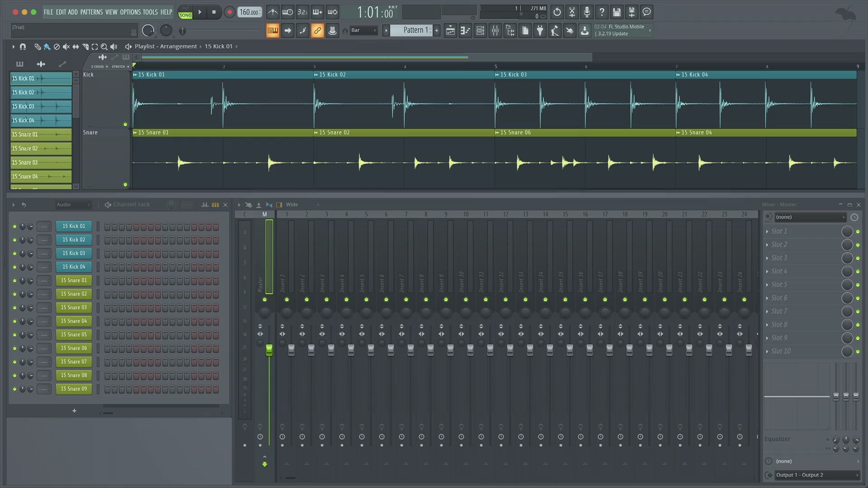This screenshot has width=868, height=488.
Task: Mute the 15 Kick 01 channel LED
Action: tap(14, 226)
